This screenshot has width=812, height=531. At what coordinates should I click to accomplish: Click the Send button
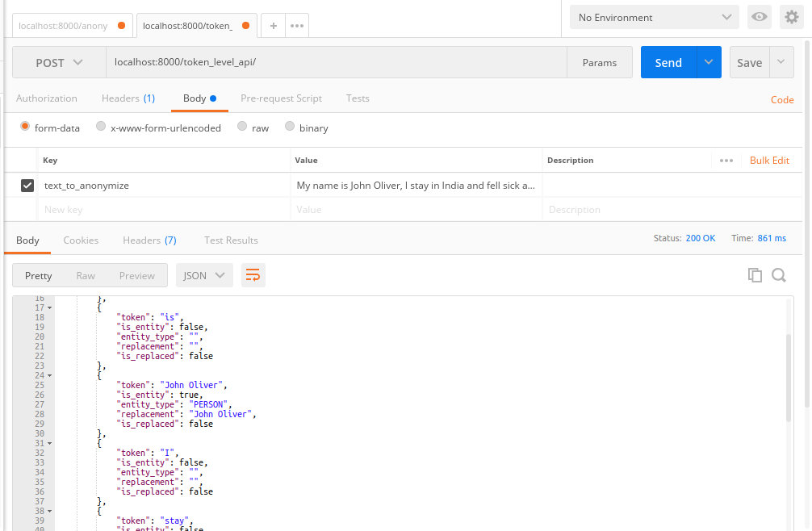point(668,62)
